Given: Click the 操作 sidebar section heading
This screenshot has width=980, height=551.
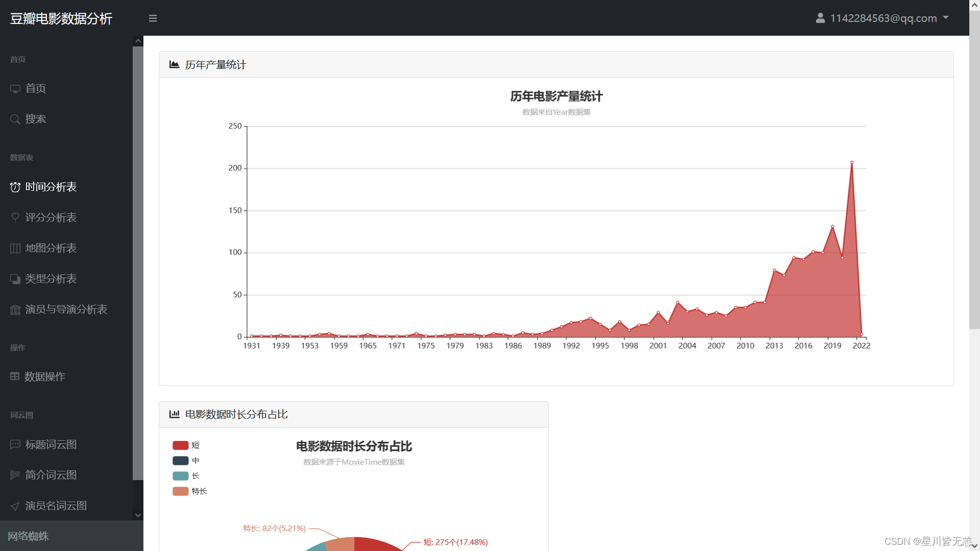Looking at the screenshot, I should point(18,348).
